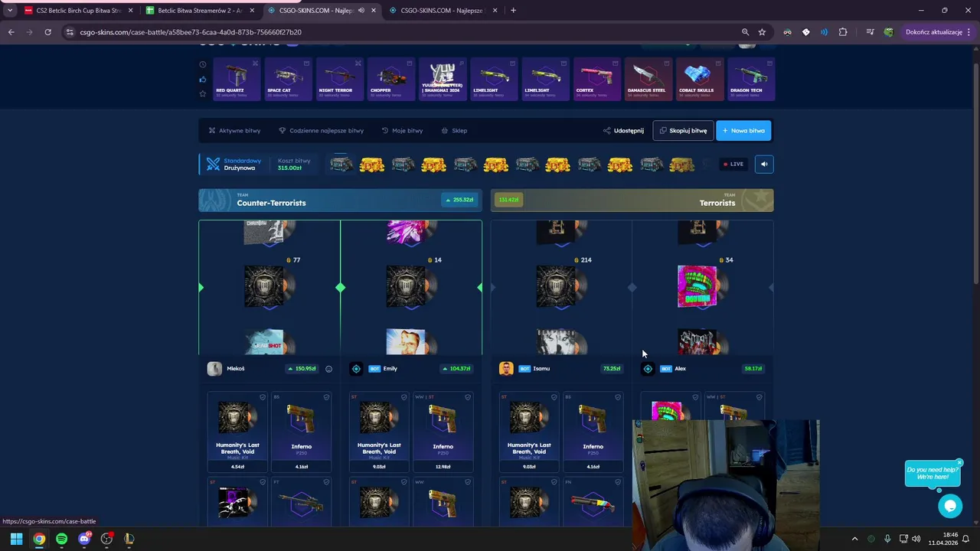This screenshot has height=551, width=980.
Task: Open the live chat support bubble
Action: [x=950, y=506]
